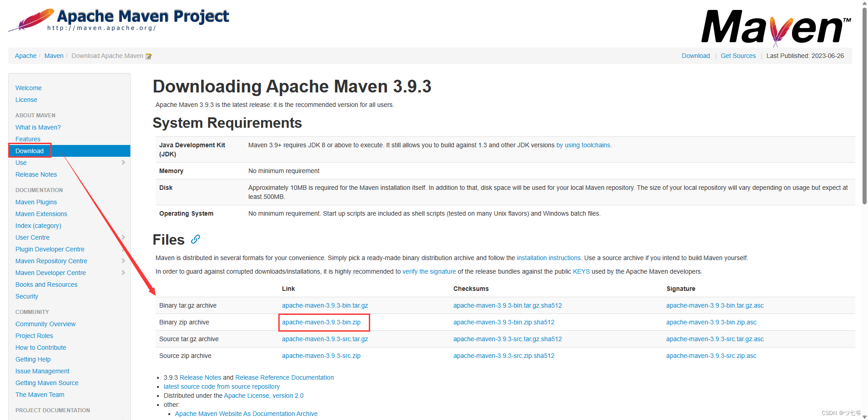Click the anchor link icon next to Files

coord(196,239)
